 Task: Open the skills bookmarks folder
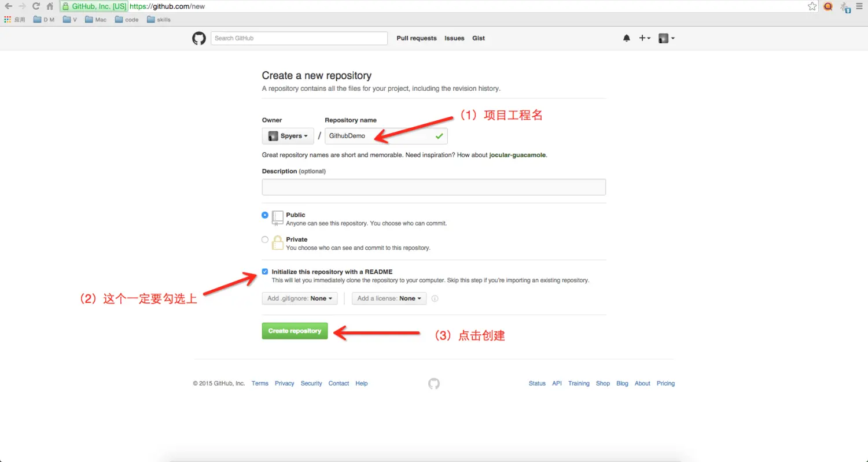tap(159, 20)
